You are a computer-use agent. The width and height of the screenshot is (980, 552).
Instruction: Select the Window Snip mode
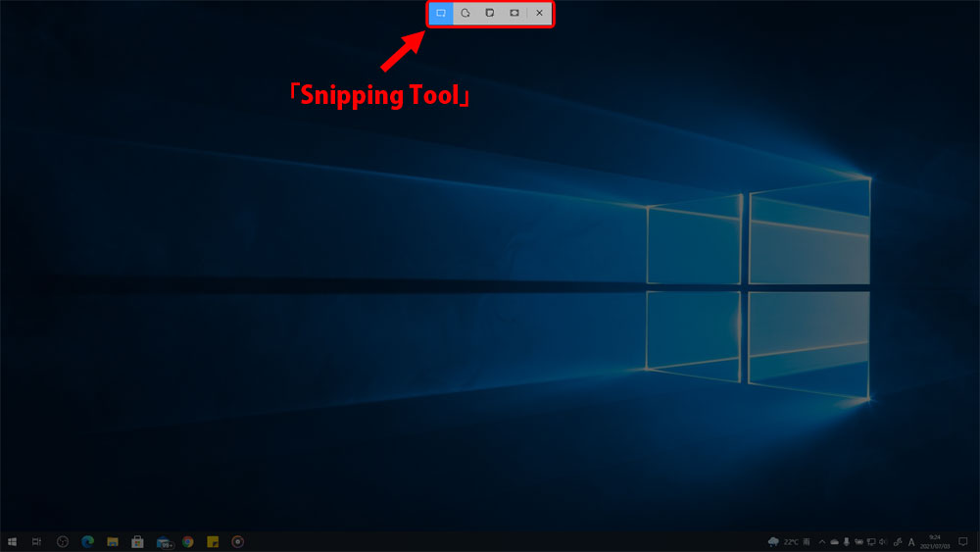[x=490, y=13]
